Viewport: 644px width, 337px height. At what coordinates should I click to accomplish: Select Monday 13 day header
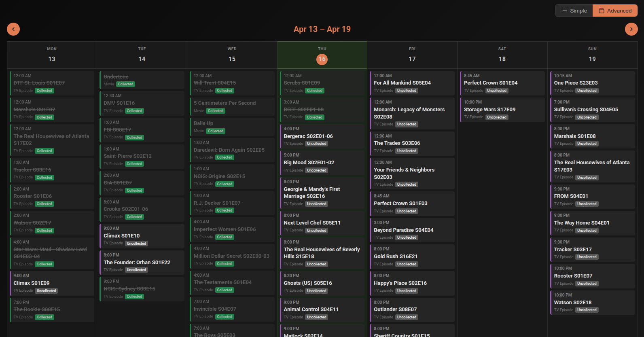(52, 55)
